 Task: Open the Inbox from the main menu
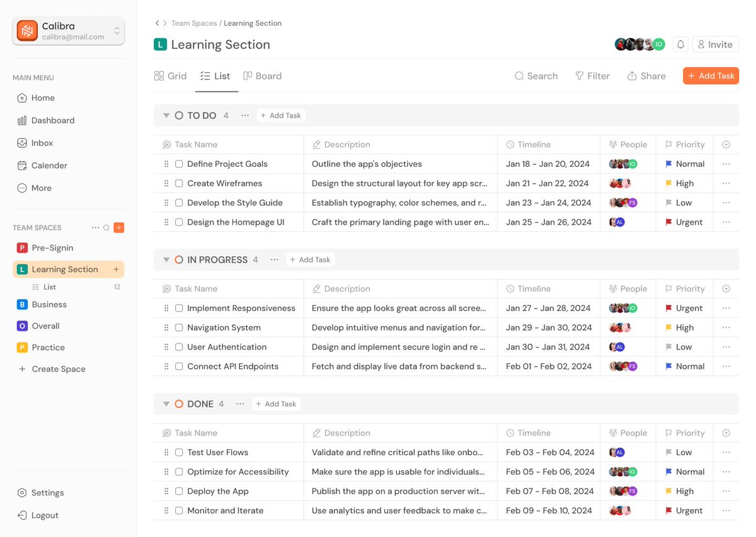(x=23, y=143)
